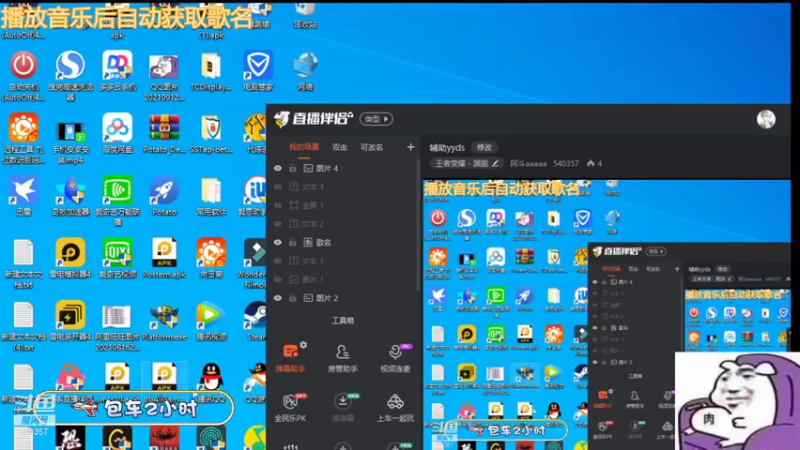The image size is (800, 450).
Task: Launch 搜狗高速浏览器 on desktop
Action: pos(70,75)
